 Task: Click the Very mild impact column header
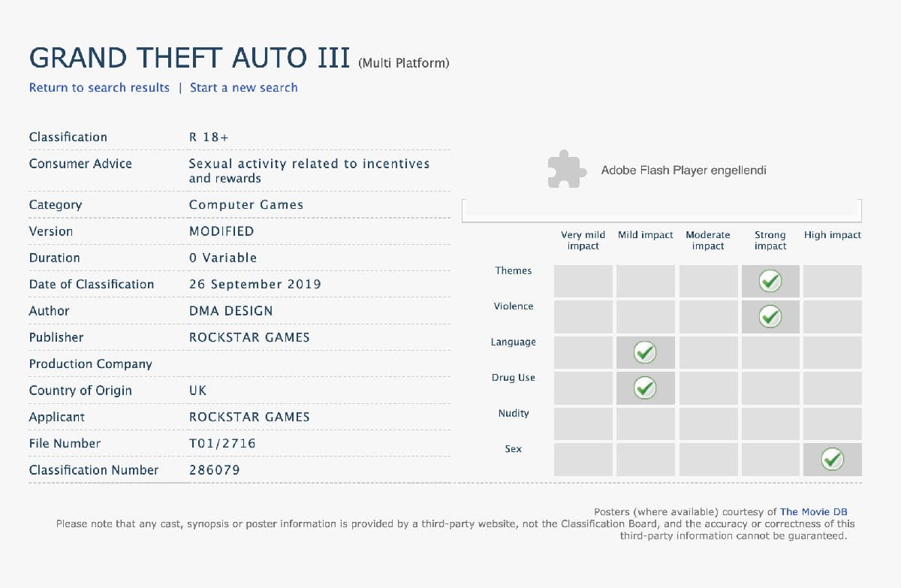tap(583, 240)
